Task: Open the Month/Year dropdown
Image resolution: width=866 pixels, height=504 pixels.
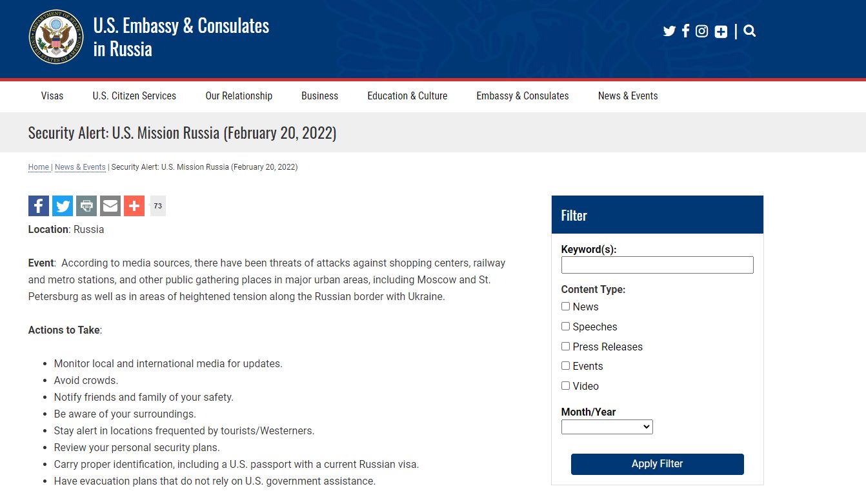Action: [x=607, y=427]
